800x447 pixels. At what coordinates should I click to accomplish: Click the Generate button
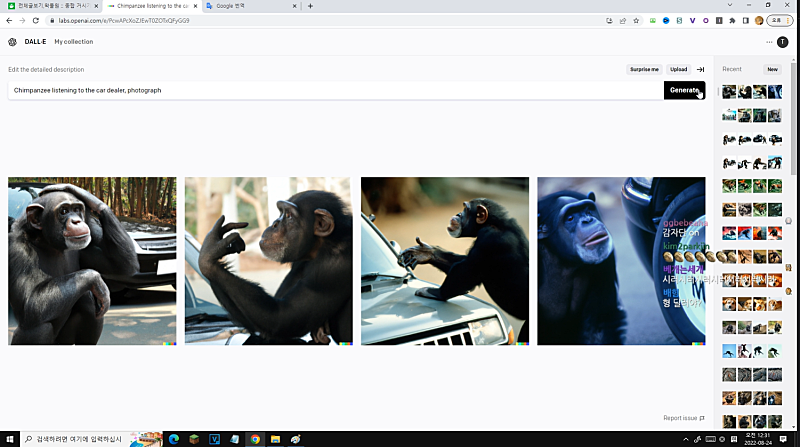coord(684,90)
